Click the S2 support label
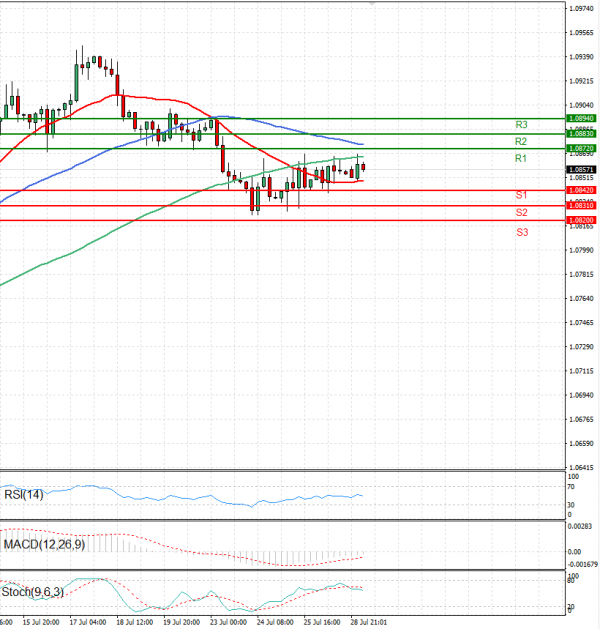 (x=521, y=213)
